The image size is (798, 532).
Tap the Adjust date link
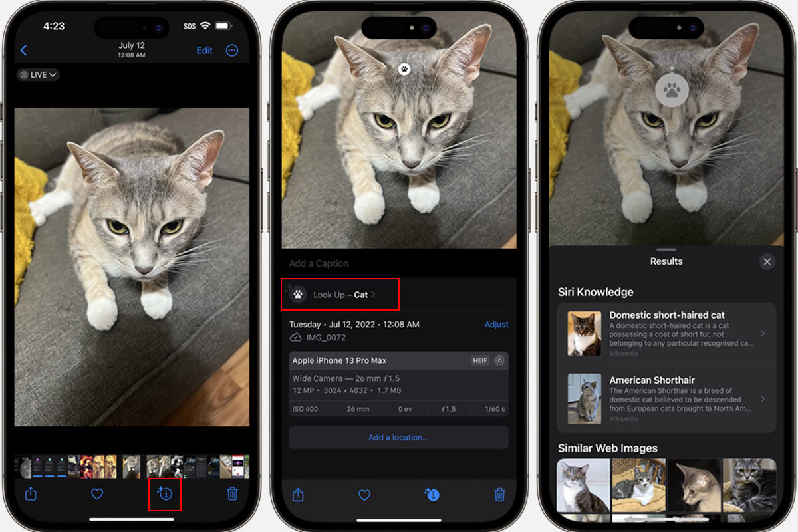(496, 325)
